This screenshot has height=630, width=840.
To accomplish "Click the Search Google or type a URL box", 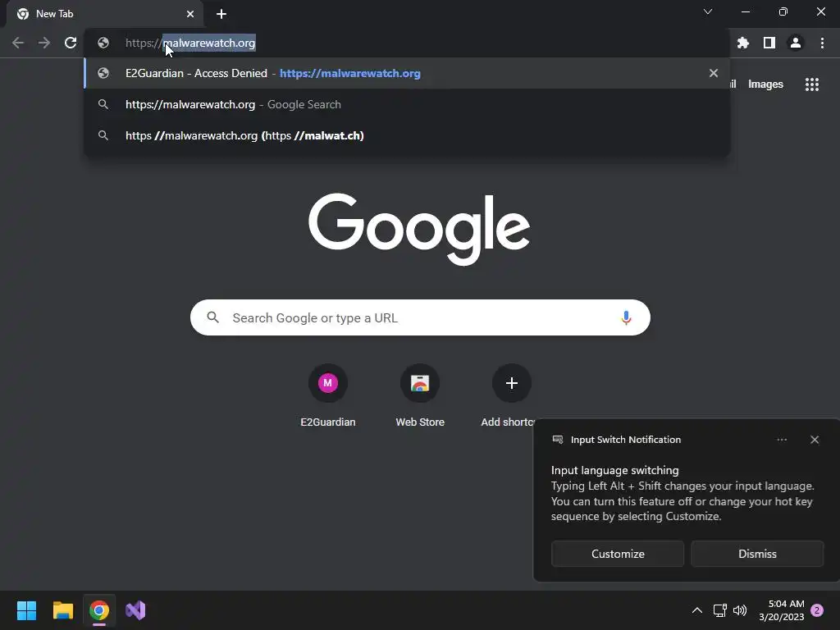I will (x=420, y=317).
